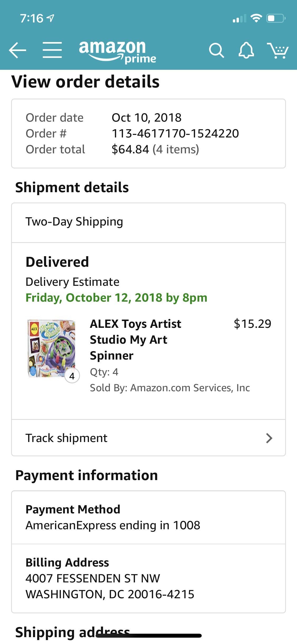Select the order number text
Image resolution: width=297 pixels, height=644 pixels.
pos(175,134)
